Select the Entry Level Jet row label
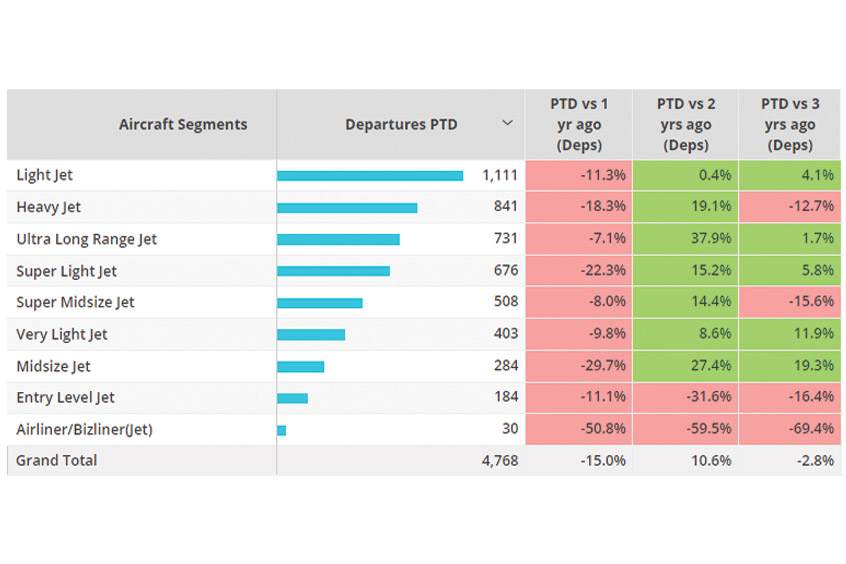 [x=66, y=397]
